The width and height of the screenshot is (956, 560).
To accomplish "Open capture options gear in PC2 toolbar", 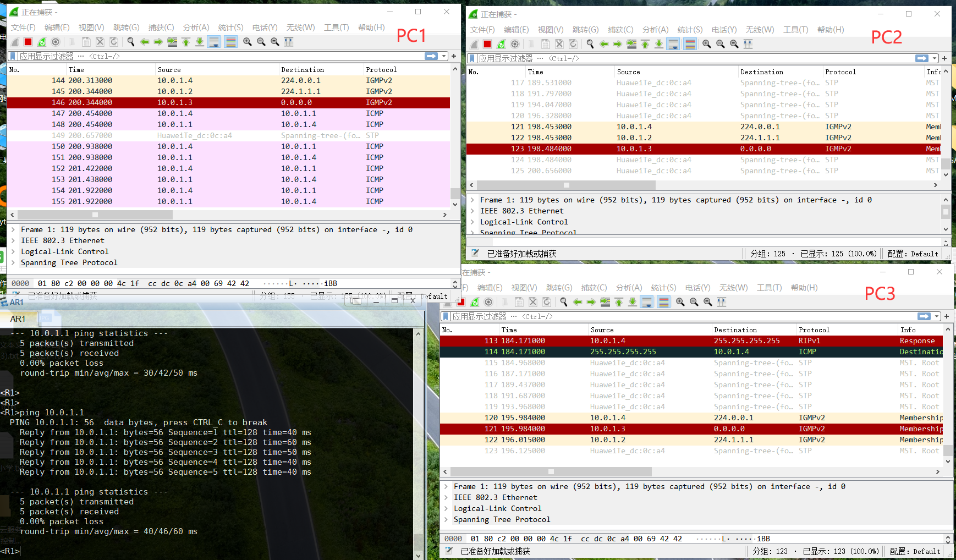I will (x=515, y=44).
